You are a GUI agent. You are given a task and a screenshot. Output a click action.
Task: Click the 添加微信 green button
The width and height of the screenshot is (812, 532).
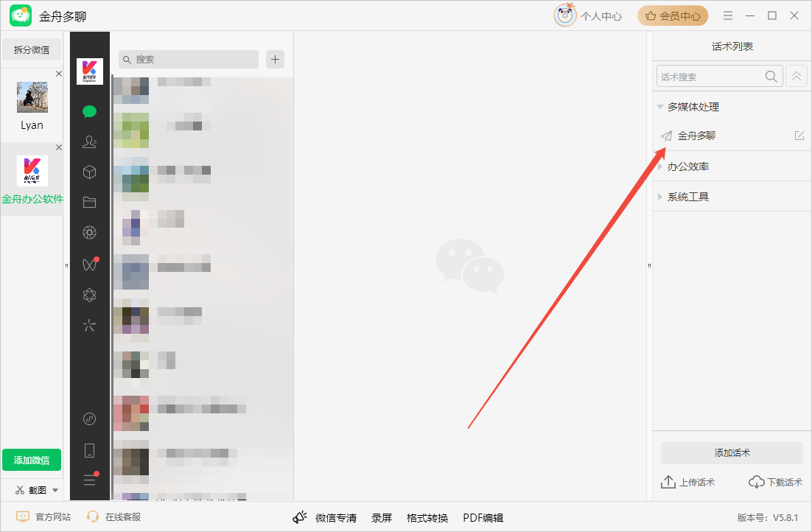tap(32, 460)
